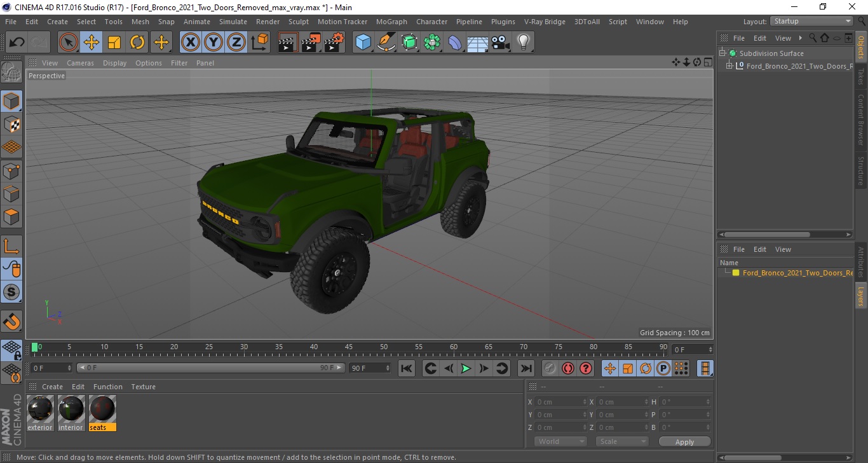Image resolution: width=868 pixels, height=463 pixels.
Task: Switch to Points mode
Action: [x=11, y=170]
